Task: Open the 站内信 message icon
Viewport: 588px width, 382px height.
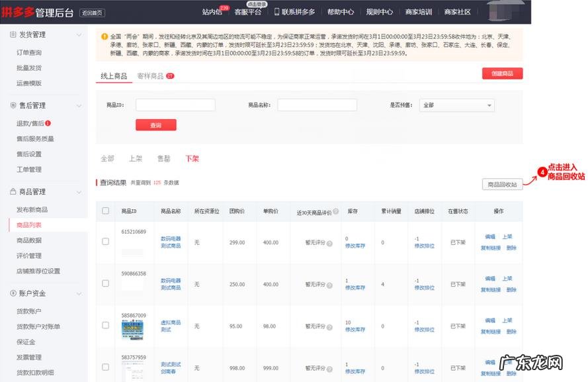Action: (x=212, y=11)
